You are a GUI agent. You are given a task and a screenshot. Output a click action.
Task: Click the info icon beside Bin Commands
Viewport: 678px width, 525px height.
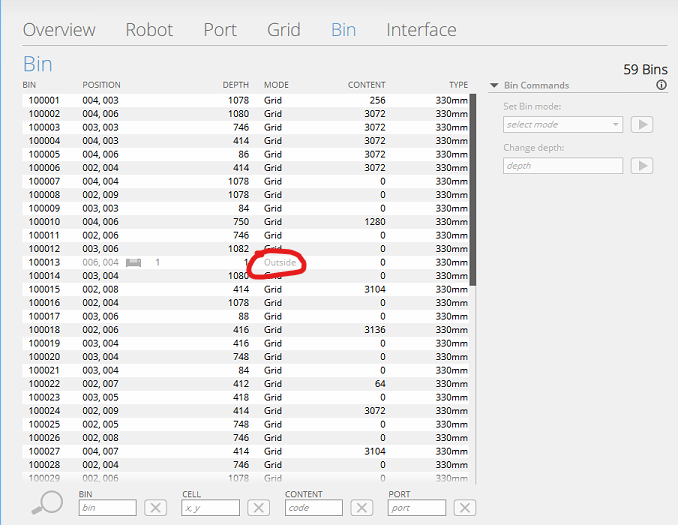(661, 86)
